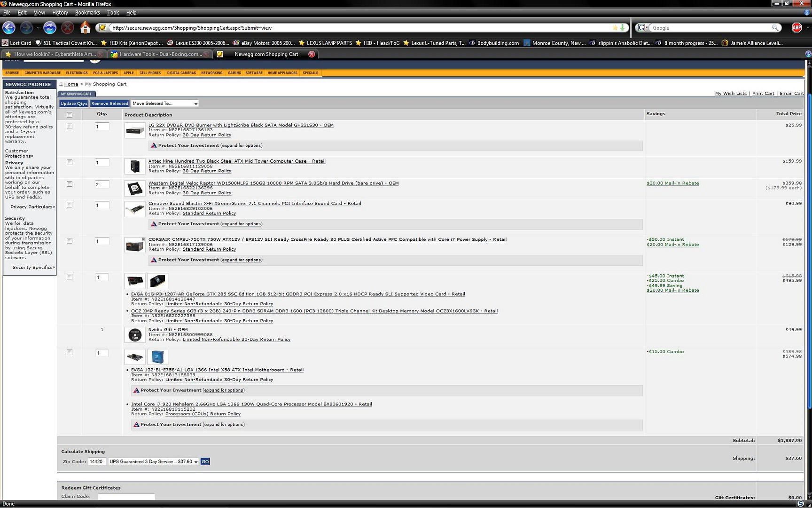Click the Remove Selected button
This screenshot has height=508, width=812.
click(109, 103)
